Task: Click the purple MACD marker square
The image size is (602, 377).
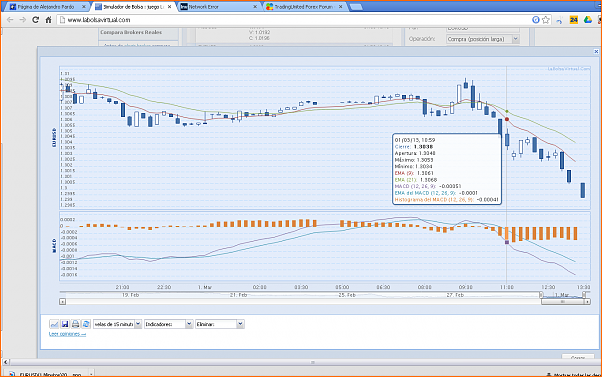Action: 507,242
